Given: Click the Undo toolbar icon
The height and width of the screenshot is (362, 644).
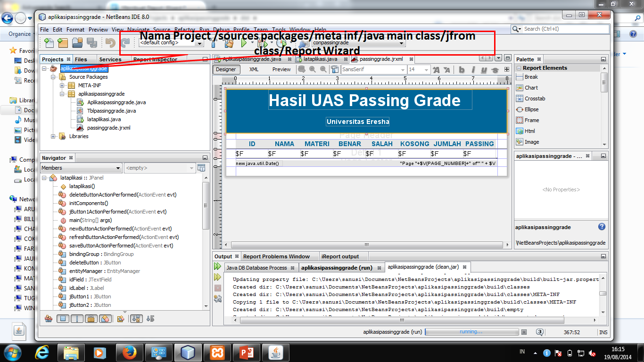Looking at the screenshot, I should point(110,43).
